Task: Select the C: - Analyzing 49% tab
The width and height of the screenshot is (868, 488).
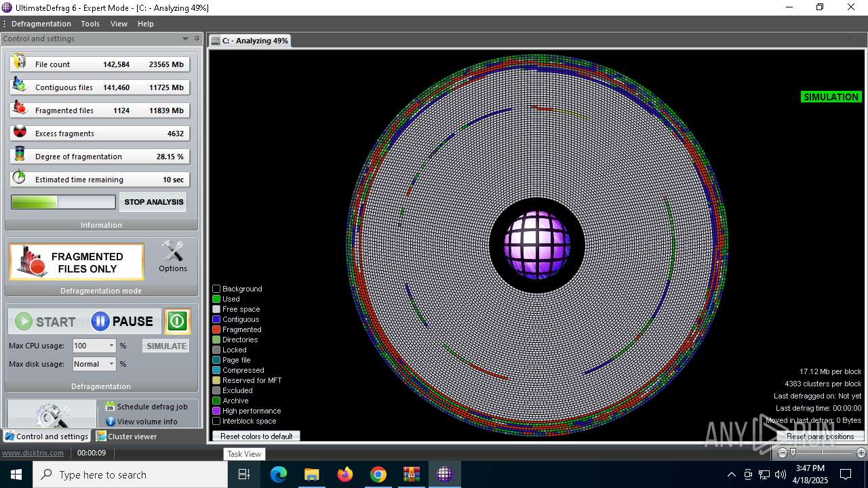Action: pos(250,41)
